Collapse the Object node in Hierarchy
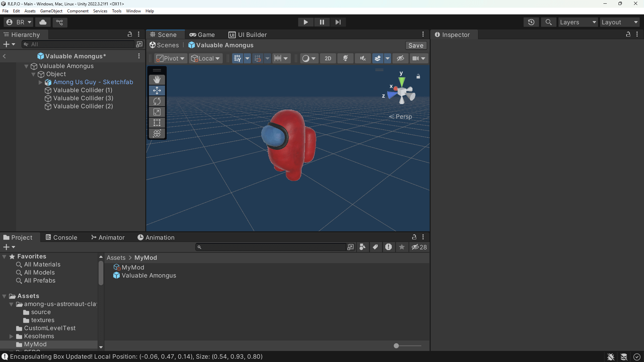 [33, 74]
